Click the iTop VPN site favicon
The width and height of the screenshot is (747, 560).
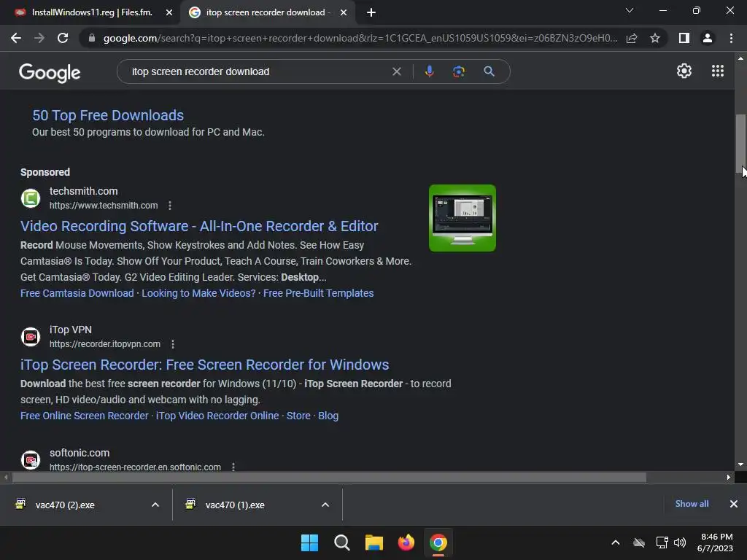(31, 337)
